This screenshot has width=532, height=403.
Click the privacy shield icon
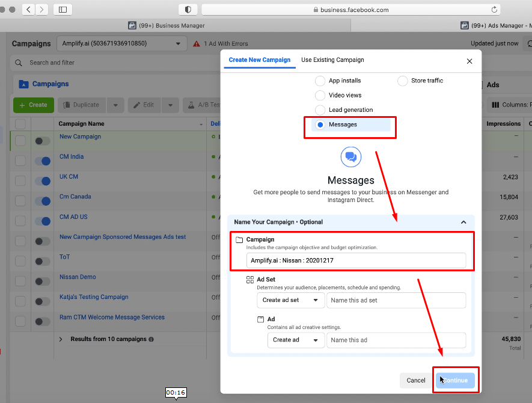(x=188, y=10)
